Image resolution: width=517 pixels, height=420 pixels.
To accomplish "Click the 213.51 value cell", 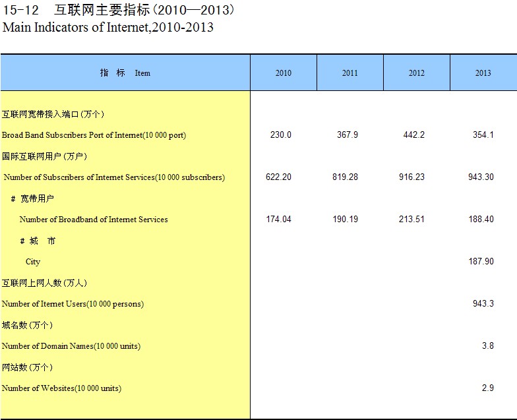I will tap(411, 220).
